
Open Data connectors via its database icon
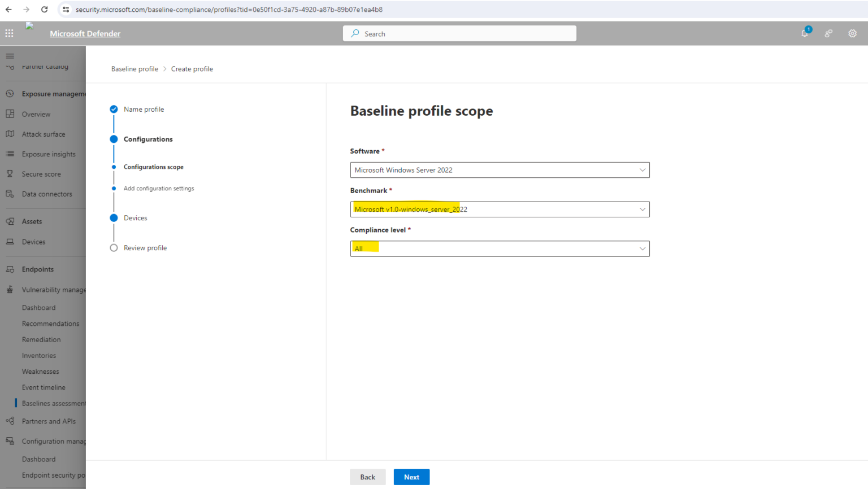(10, 194)
